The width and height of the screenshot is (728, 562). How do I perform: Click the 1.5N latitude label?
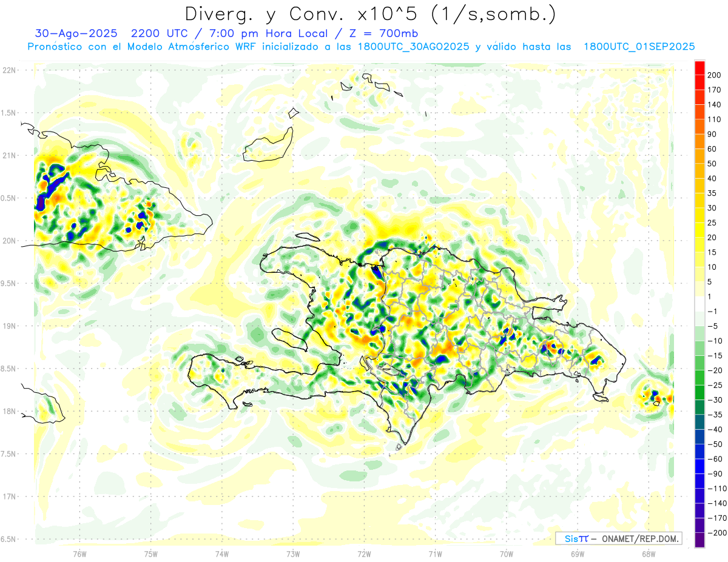9,113
